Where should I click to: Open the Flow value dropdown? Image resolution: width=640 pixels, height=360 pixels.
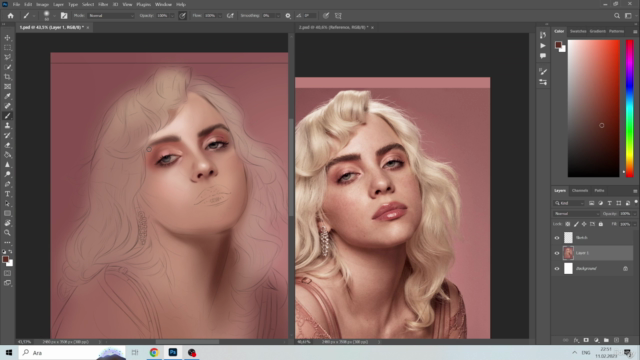(220, 16)
